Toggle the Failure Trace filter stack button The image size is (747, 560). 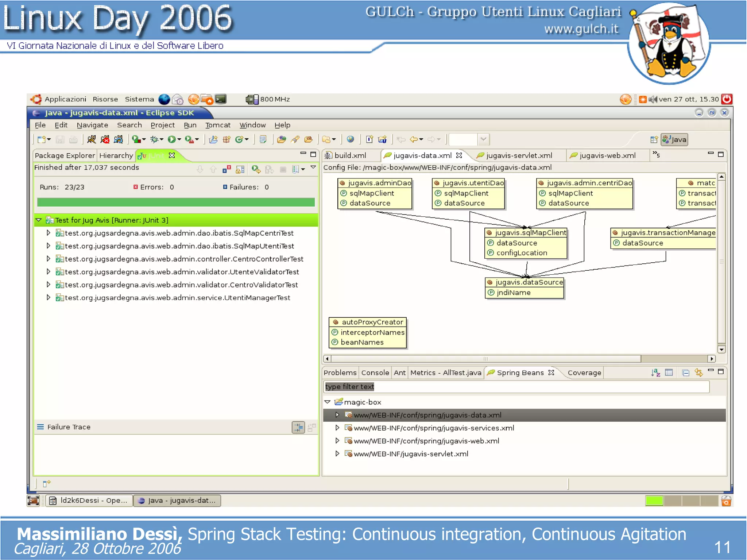298,427
